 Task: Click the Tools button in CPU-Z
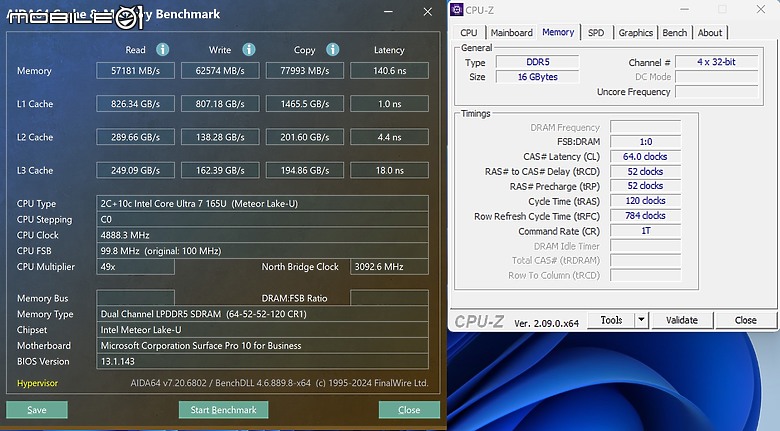pyautogui.click(x=611, y=320)
